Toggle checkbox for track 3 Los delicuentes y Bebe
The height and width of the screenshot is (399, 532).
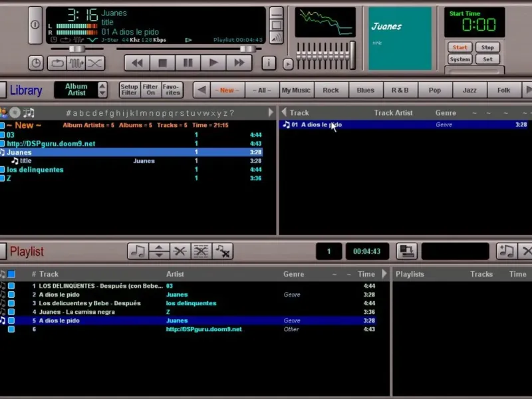[11, 303]
